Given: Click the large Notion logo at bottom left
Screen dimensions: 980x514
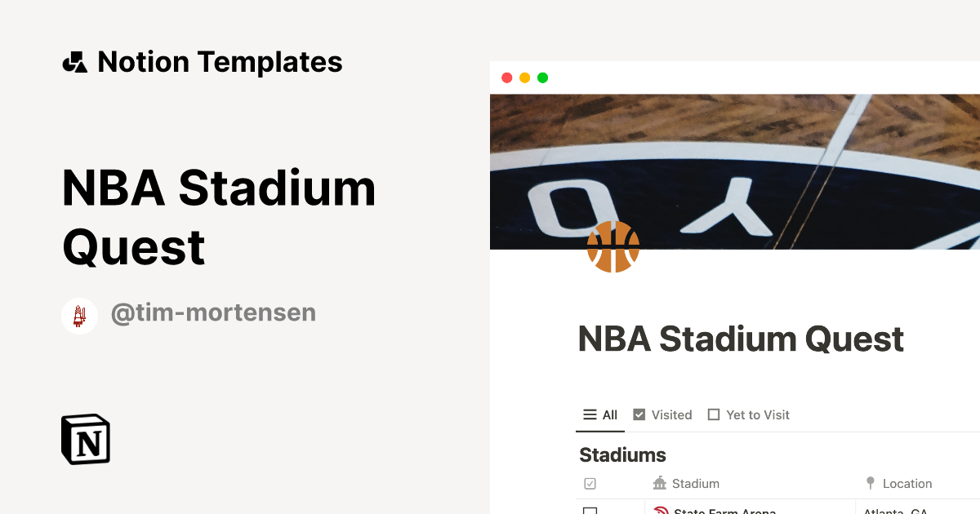Looking at the screenshot, I should [85, 439].
